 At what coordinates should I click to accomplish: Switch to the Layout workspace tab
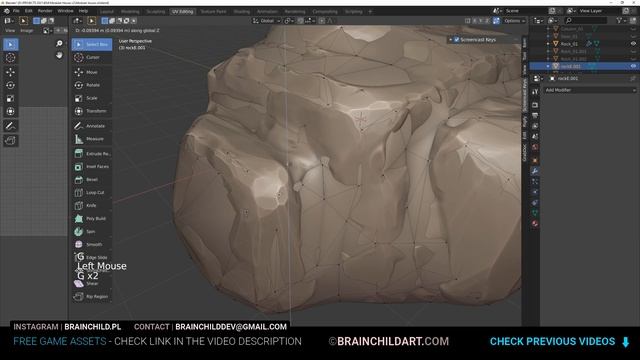point(107,11)
